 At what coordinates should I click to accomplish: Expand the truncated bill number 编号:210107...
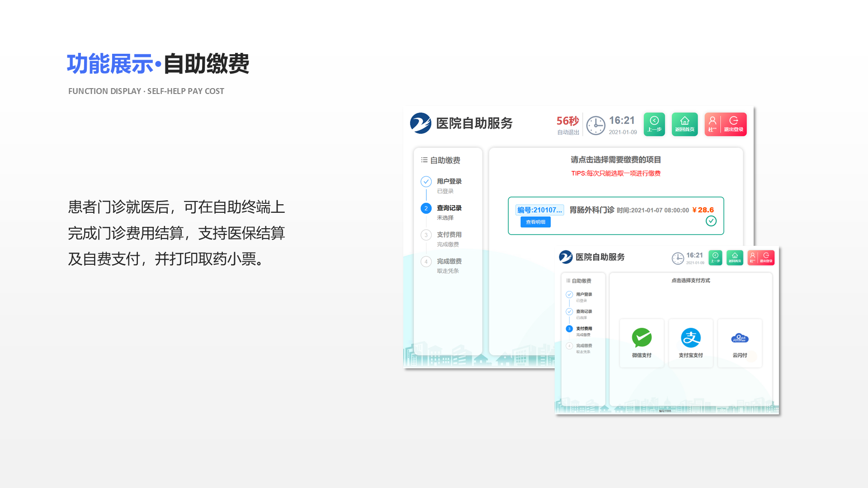point(540,210)
